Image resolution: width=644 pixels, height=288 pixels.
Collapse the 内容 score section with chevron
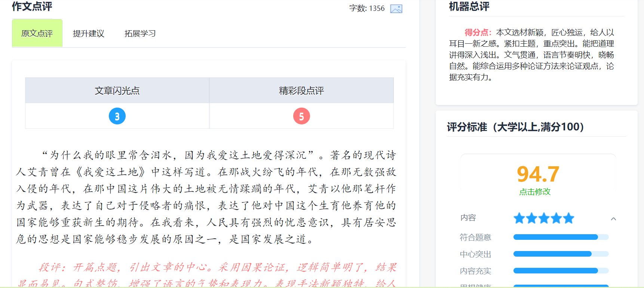pos(613,219)
